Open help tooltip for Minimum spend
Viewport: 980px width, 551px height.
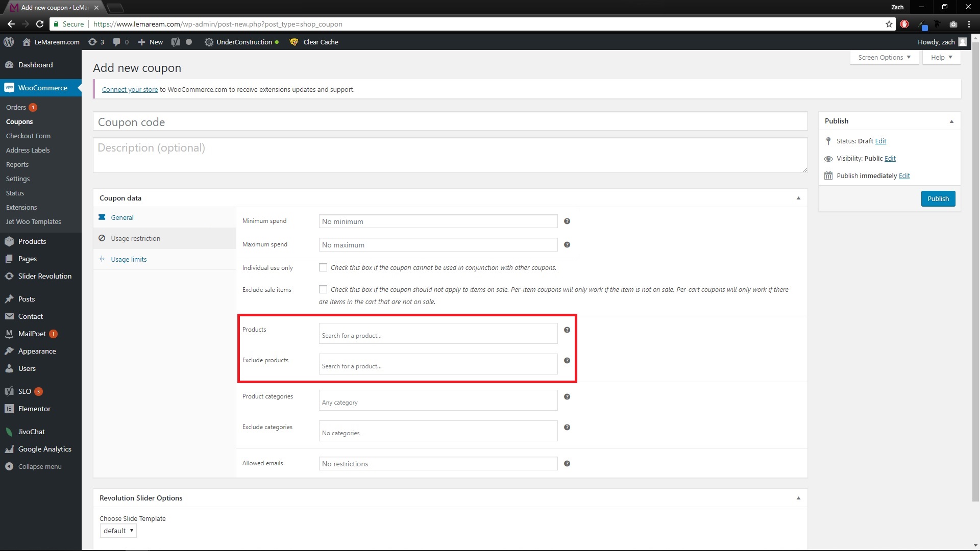[567, 221]
